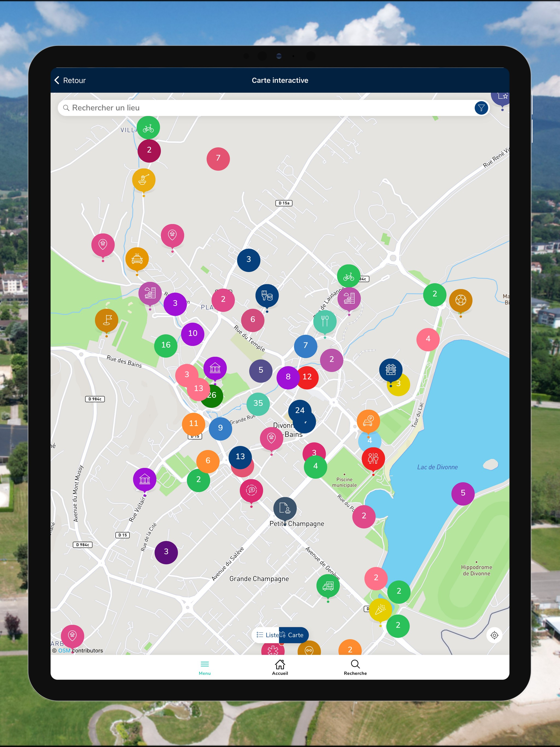Expand the pink cluster of 13
Viewport: 560px width, 747px height.
tap(199, 389)
